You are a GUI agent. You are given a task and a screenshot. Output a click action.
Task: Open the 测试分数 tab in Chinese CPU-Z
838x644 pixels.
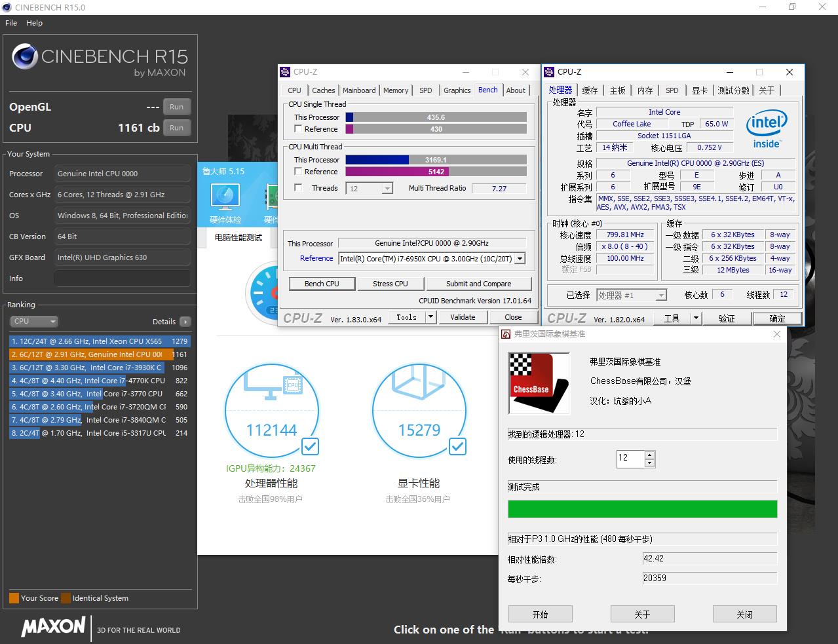pyautogui.click(x=733, y=90)
